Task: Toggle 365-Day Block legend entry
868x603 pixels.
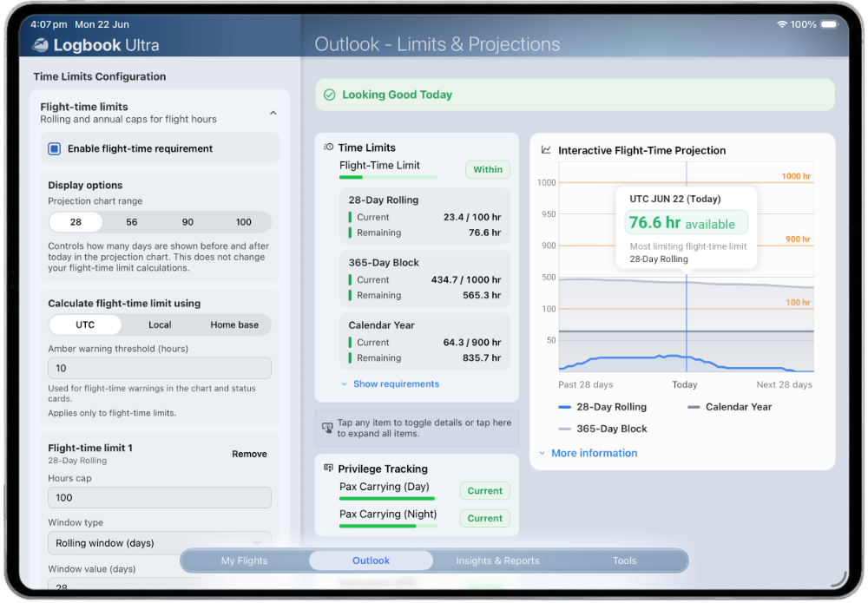Action: [603, 429]
